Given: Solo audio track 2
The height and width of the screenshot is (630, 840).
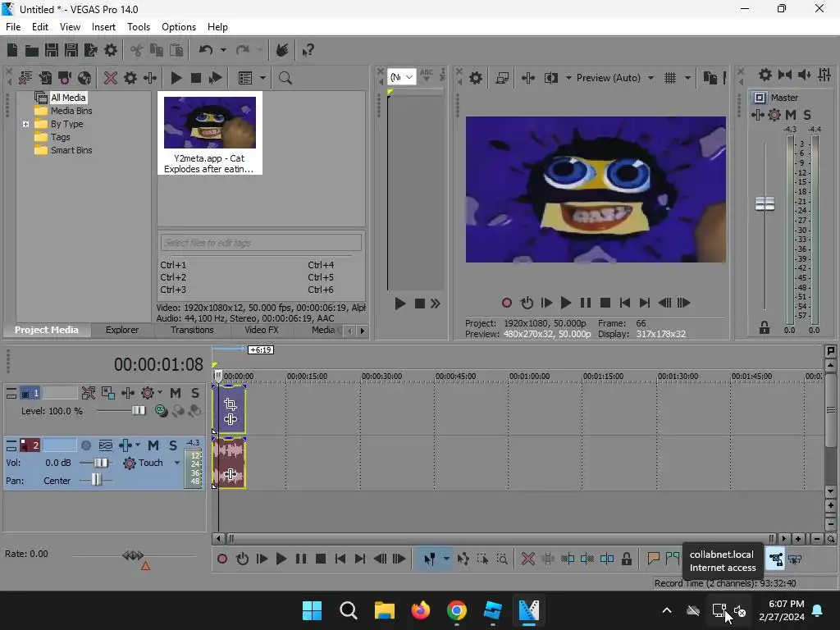Looking at the screenshot, I should (x=173, y=445).
